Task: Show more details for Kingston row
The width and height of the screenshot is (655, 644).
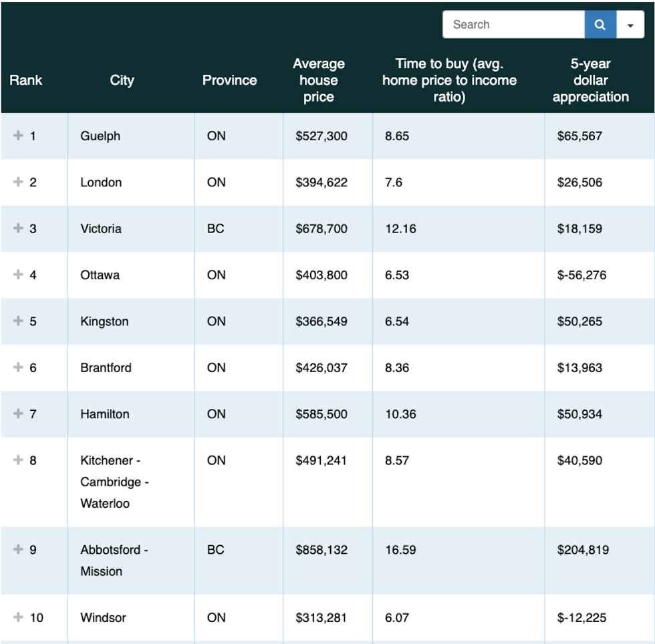Action: tap(18, 321)
